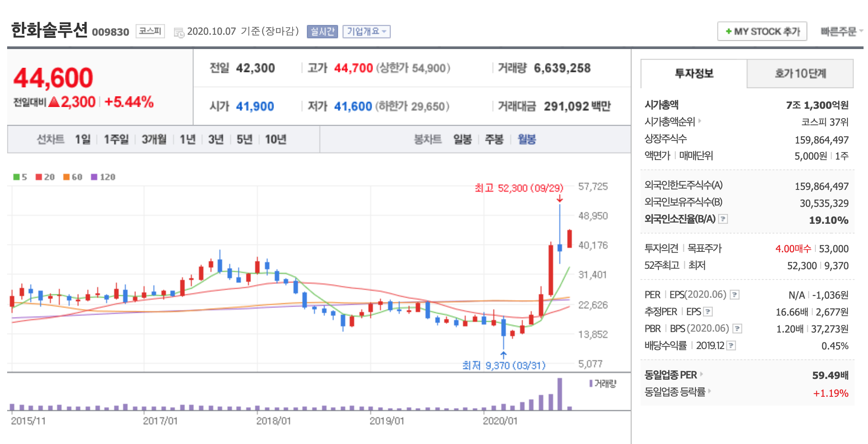Click the calendar clock icon beside the date
Screen dimensions: 868x444
coord(179,32)
